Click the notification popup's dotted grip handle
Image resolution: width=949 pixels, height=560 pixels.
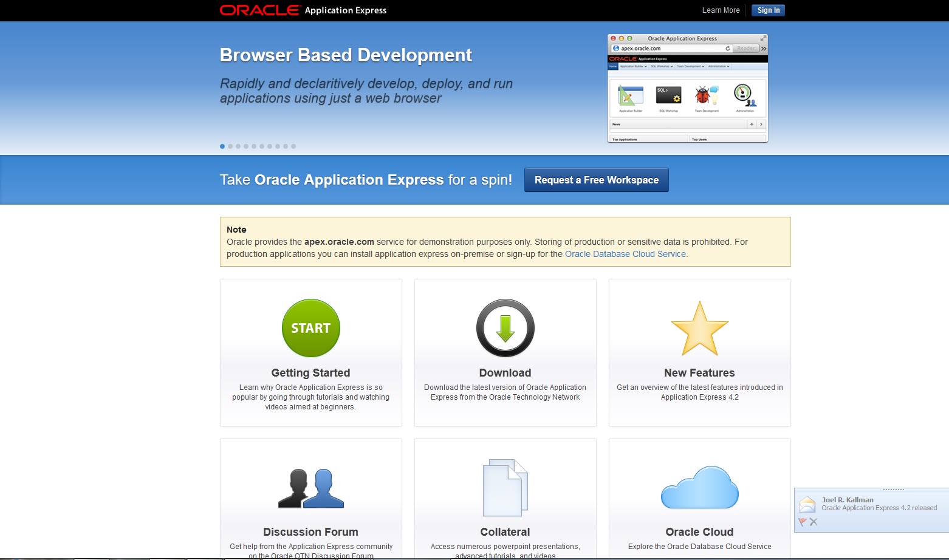pyautogui.click(x=894, y=490)
